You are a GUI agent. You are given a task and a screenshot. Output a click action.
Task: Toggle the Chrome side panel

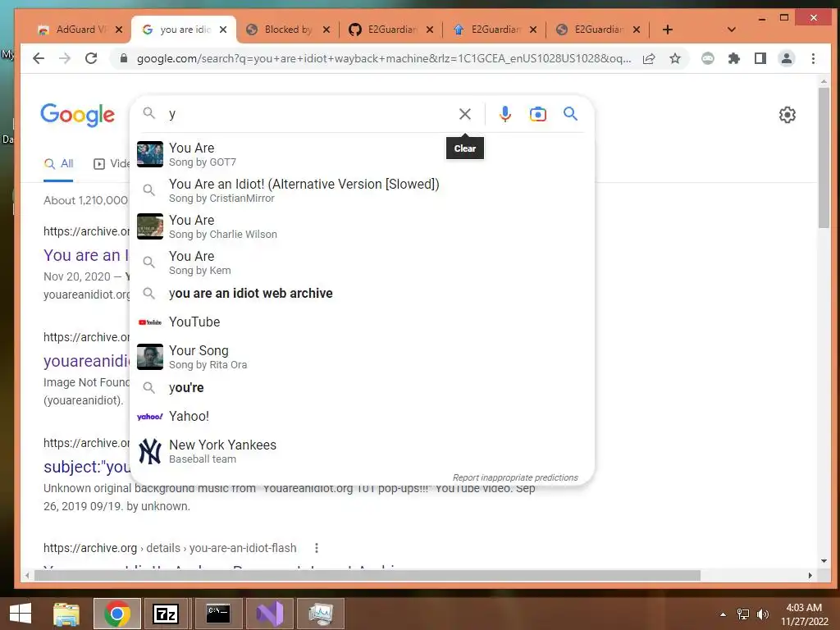(x=760, y=58)
